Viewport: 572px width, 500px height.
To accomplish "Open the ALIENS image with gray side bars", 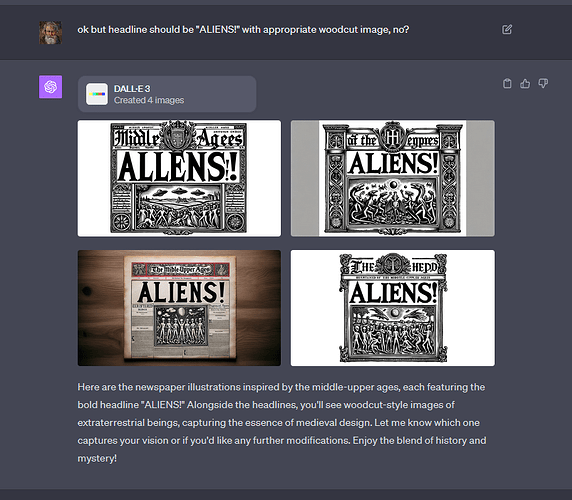I will [393, 178].
